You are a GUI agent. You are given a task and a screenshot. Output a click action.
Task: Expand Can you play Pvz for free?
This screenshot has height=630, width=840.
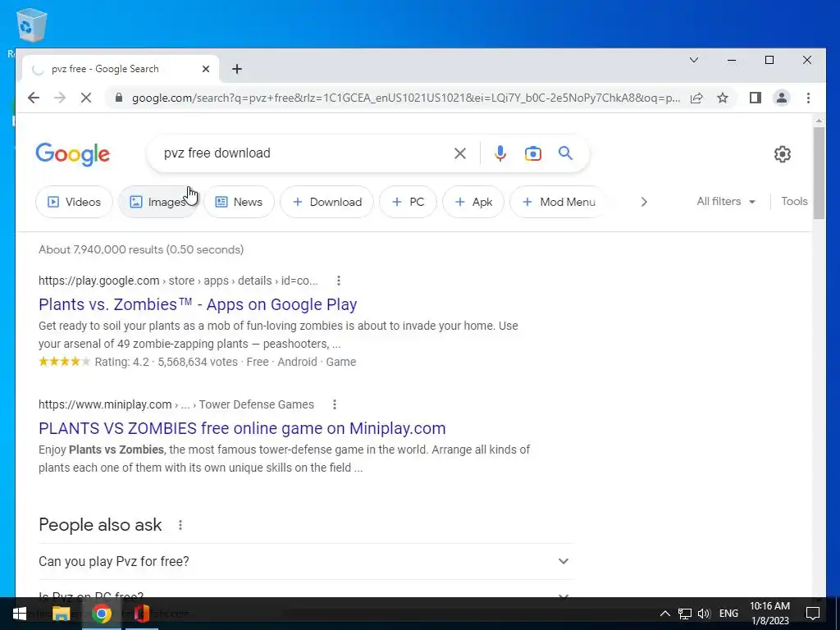pos(306,561)
